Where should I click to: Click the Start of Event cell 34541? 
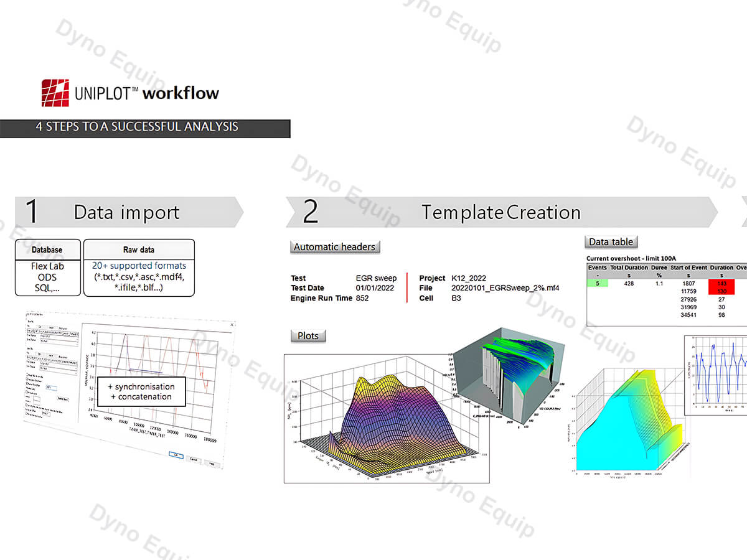688,315
